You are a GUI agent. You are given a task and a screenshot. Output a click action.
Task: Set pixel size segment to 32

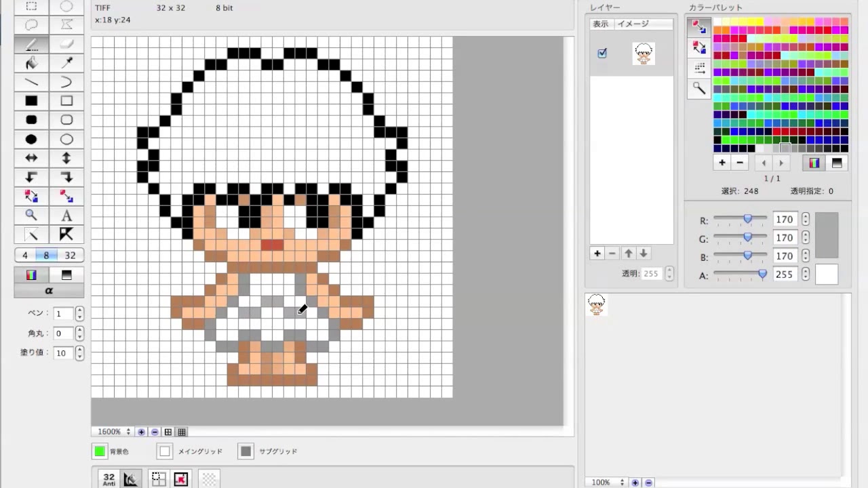point(71,256)
